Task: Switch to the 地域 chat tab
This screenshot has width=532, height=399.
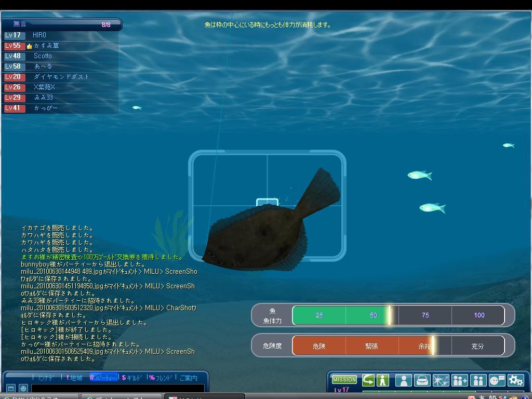Action: click(75, 378)
